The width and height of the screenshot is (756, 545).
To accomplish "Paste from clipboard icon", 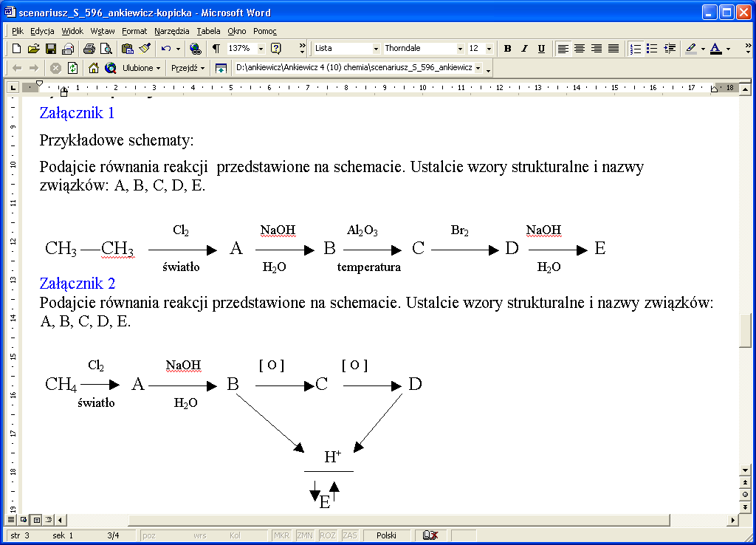I will click(127, 48).
